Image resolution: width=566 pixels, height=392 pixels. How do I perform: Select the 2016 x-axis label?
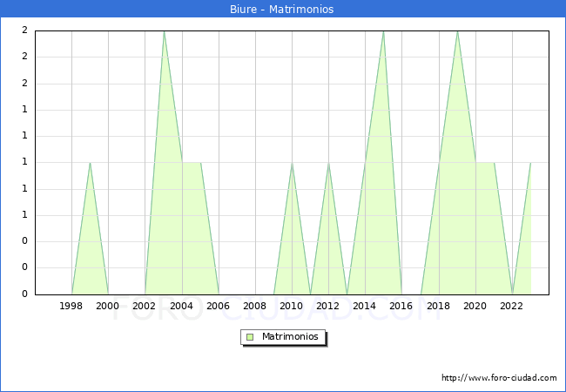(401, 306)
